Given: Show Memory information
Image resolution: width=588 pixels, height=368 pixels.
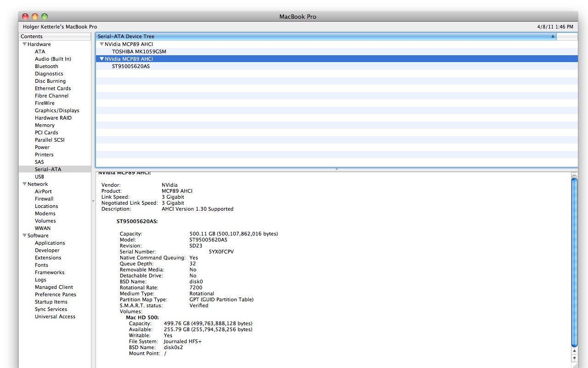Looking at the screenshot, I should tap(45, 125).
